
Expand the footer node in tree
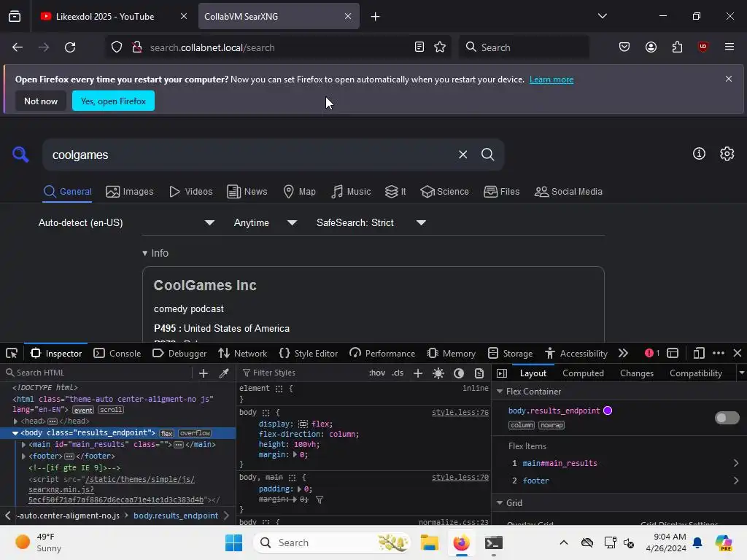24,456
